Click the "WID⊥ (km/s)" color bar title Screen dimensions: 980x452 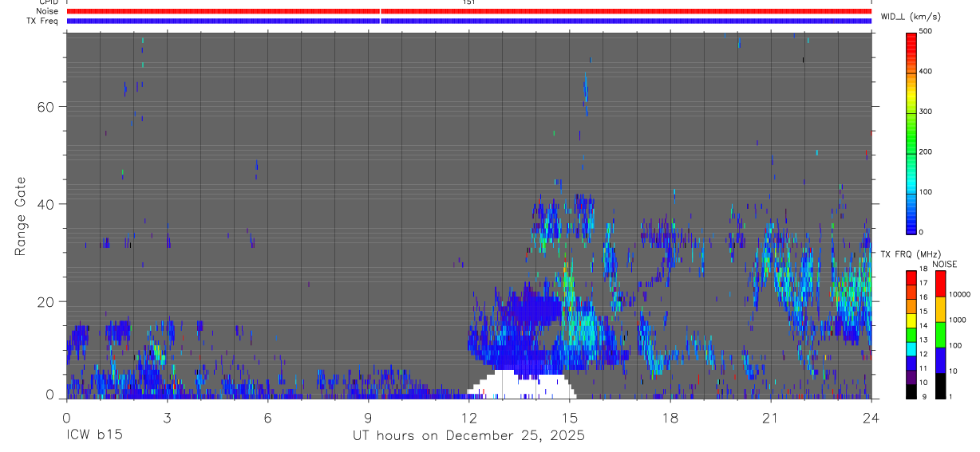coord(912,17)
